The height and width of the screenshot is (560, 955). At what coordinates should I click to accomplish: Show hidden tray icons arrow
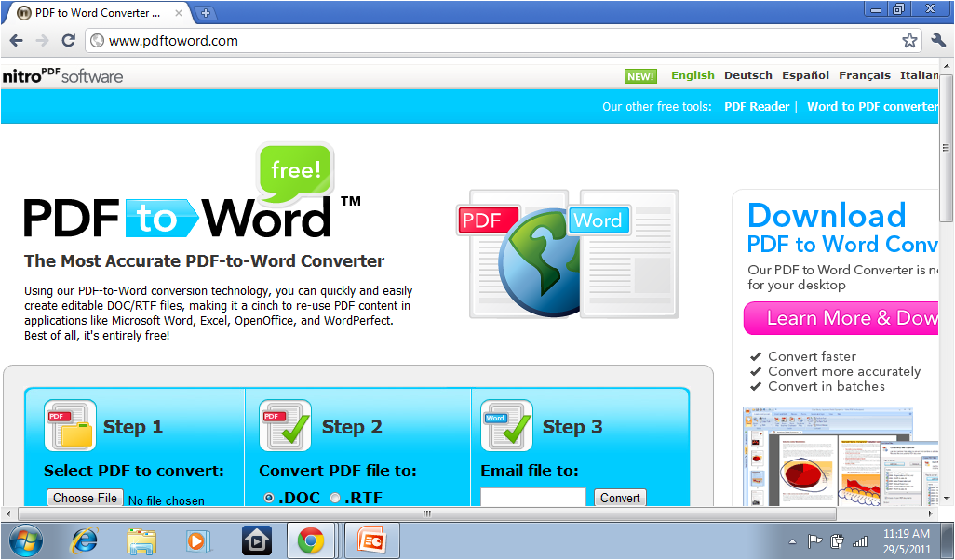(x=792, y=541)
